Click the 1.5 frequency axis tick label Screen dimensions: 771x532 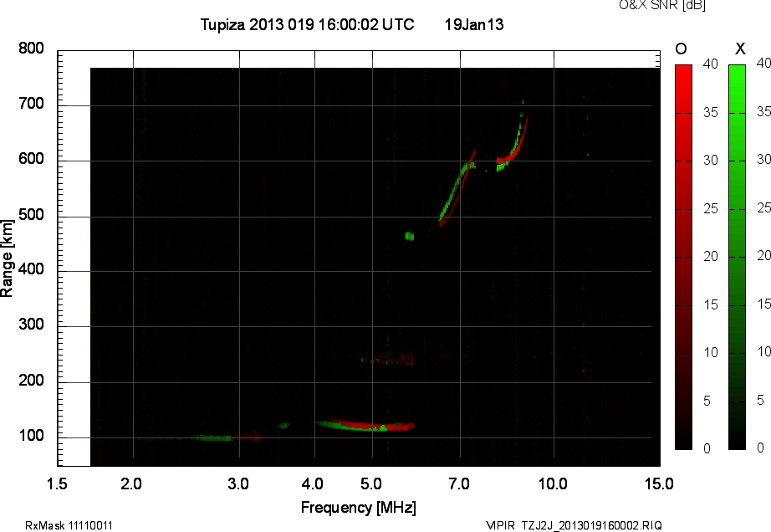[57, 484]
